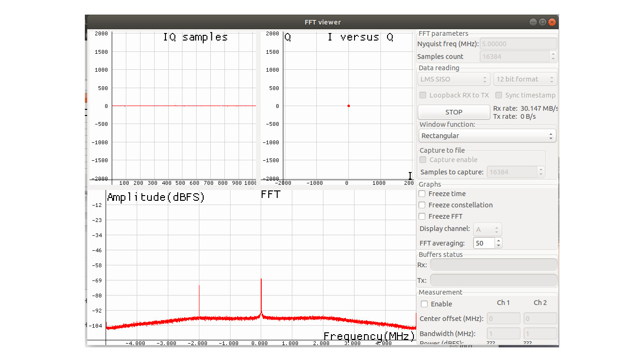Screen dimensions: 644x362
Task: Click the Ch 1 column header
Action: point(504,303)
